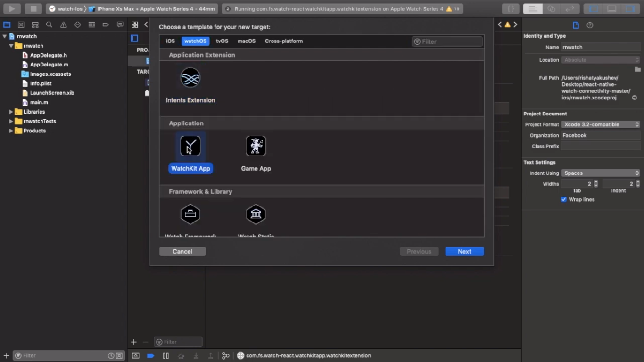Show the Assistant editor
The height and width of the screenshot is (362, 644).
(551, 8)
